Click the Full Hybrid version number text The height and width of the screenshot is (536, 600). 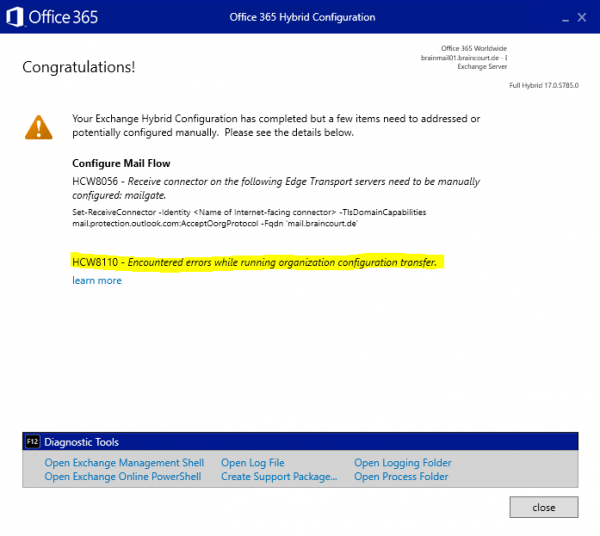[545, 87]
